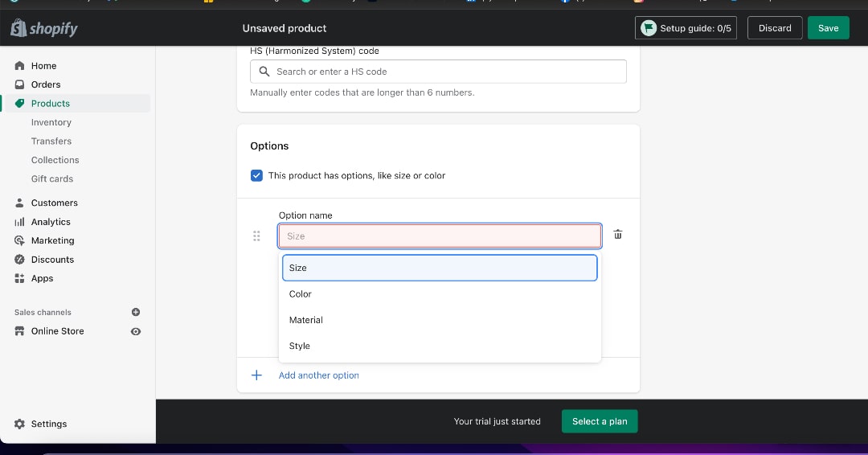Click the Products tag icon
Screen dimensions: 868x455
pyautogui.click(x=19, y=104)
